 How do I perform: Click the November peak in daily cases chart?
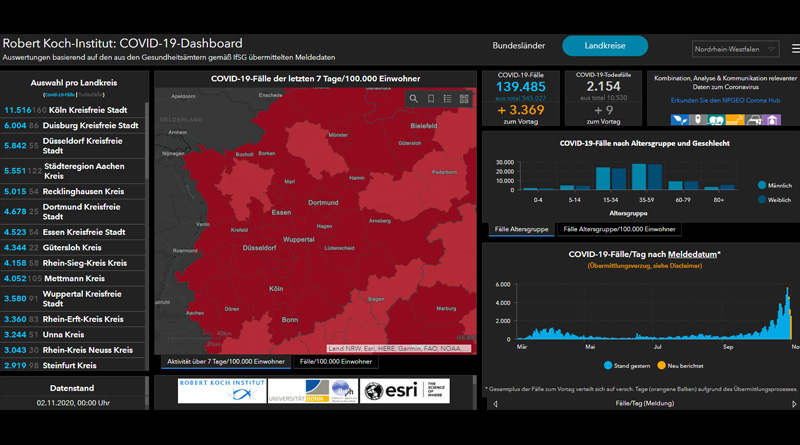[x=787, y=312]
